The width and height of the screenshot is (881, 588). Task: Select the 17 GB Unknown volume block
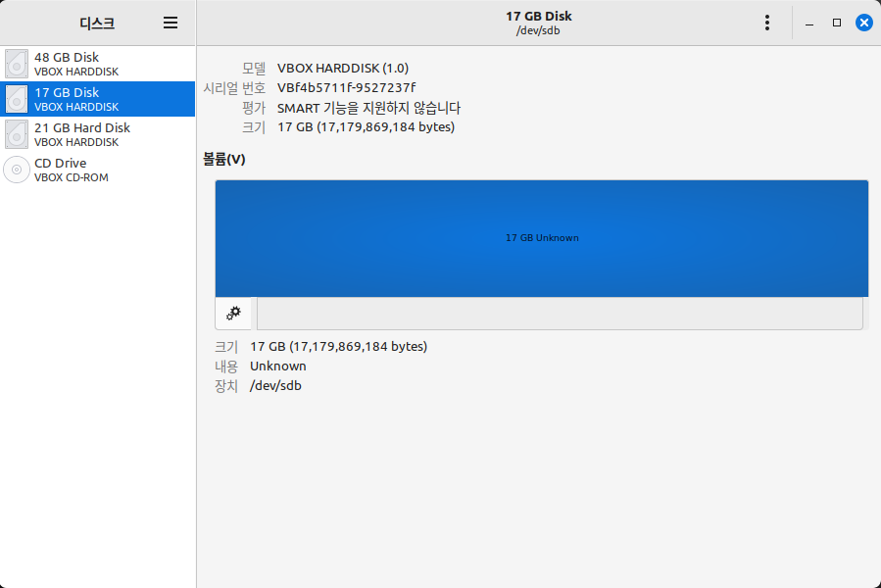pyautogui.click(x=542, y=238)
